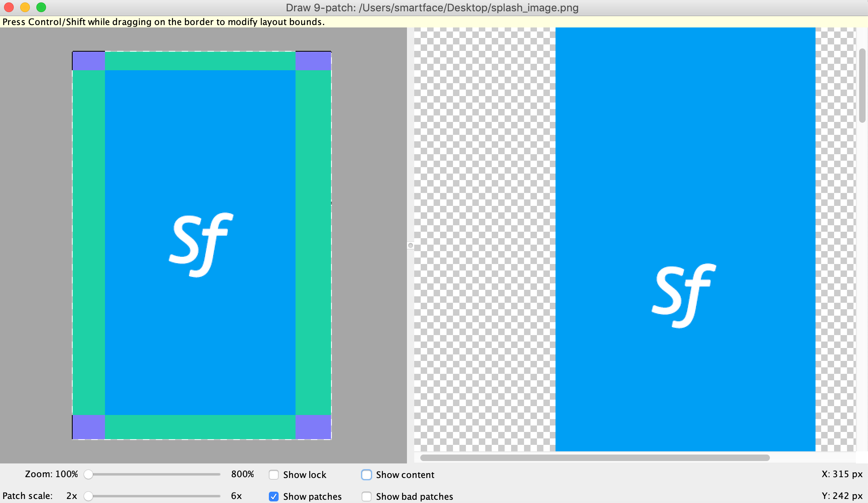This screenshot has height=503, width=868.
Task: Maximize the window with green button
Action: (x=41, y=7)
